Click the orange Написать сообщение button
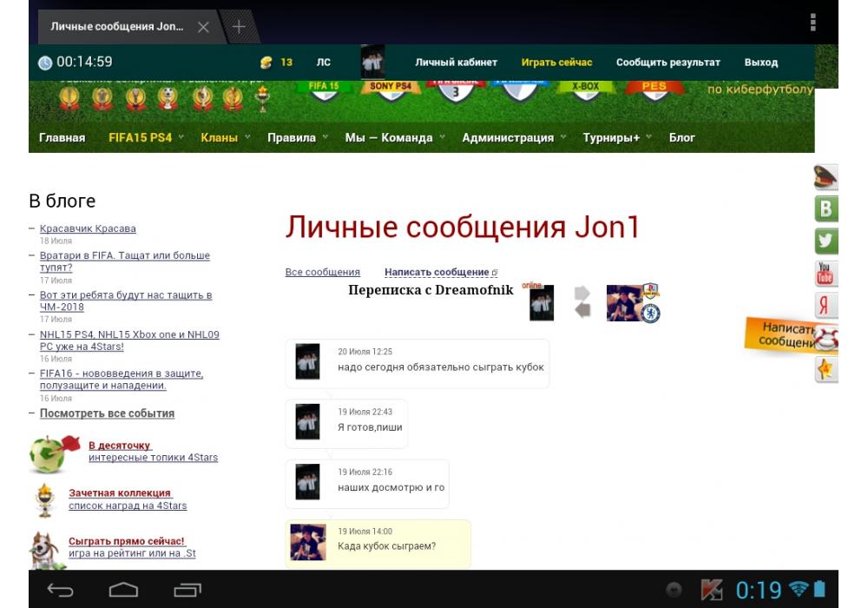The width and height of the screenshot is (868, 608). [786, 335]
